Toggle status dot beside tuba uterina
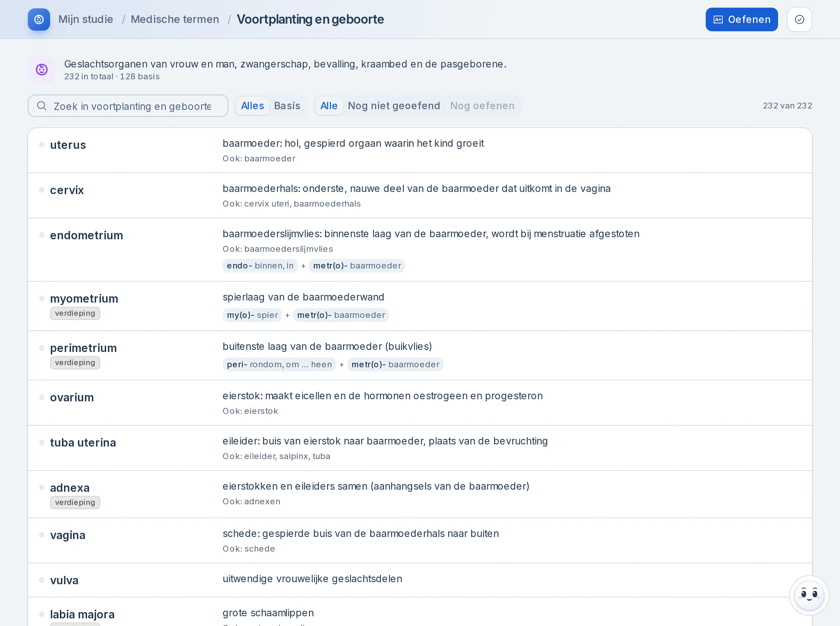This screenshot has height=626, width=840. [x=42, y=443]
